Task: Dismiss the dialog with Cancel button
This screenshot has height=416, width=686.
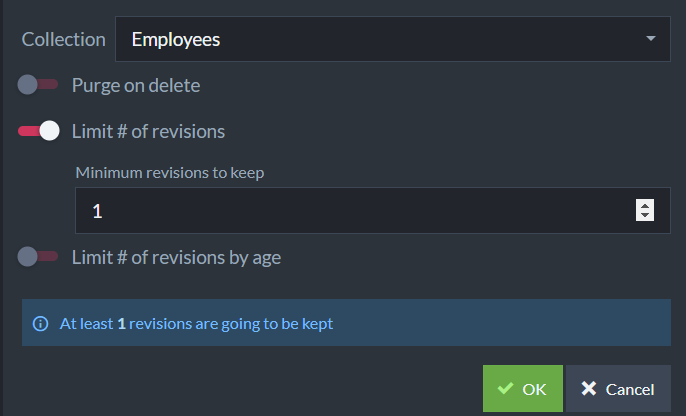Action: (618, 388)
